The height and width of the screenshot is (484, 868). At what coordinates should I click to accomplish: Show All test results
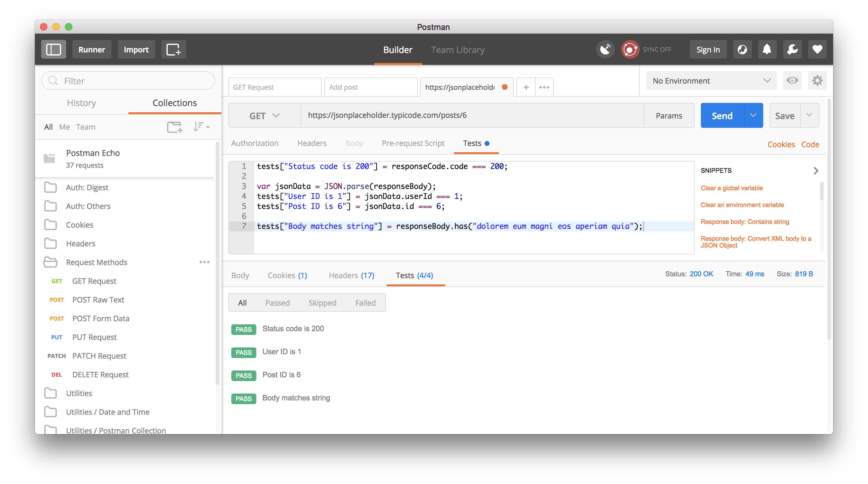click(x=242, y=303)
